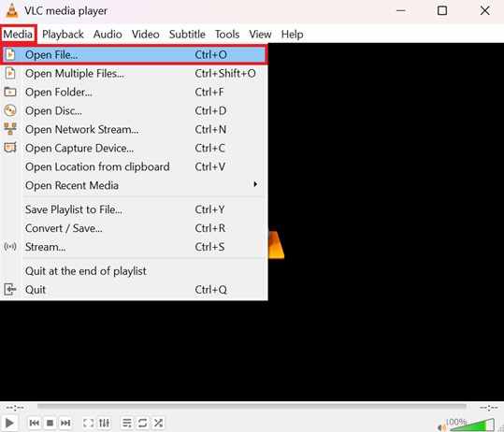Screen dimensions: 504x432
Task: Show extended settings equalizer icon
Action: 104,423
